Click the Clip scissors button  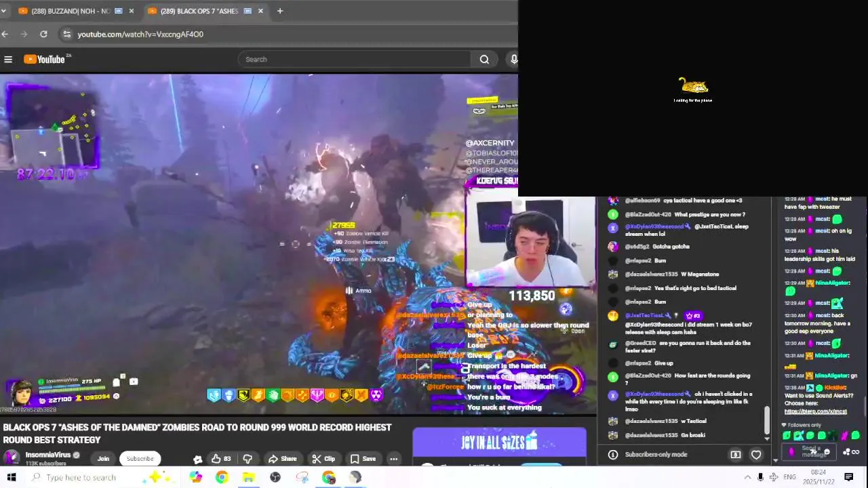(x=323, y=459)
